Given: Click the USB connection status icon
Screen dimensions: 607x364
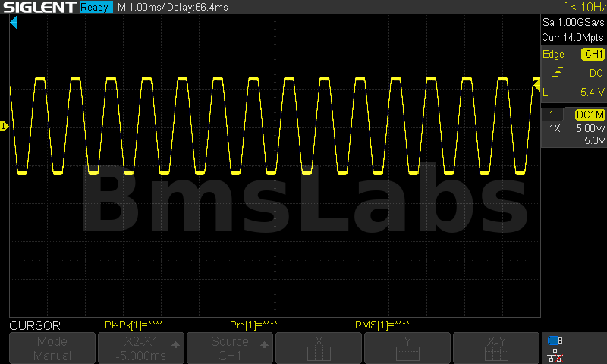Looking at the screenshot, I should (555, 340).
